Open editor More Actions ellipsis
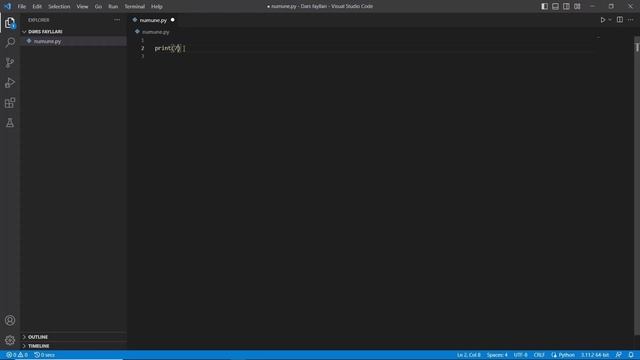 631,20
